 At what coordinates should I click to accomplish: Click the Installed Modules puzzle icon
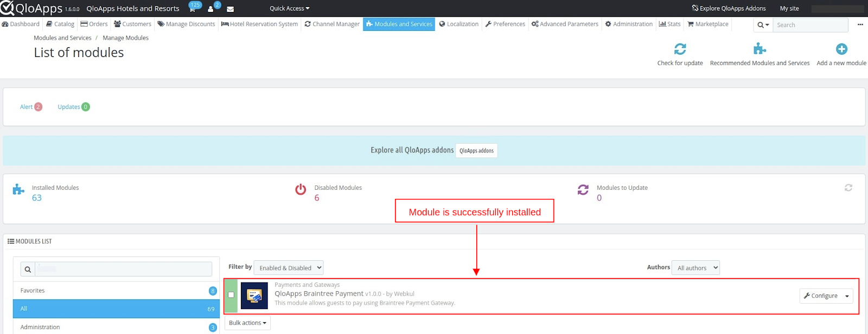[x=18, y=189]
